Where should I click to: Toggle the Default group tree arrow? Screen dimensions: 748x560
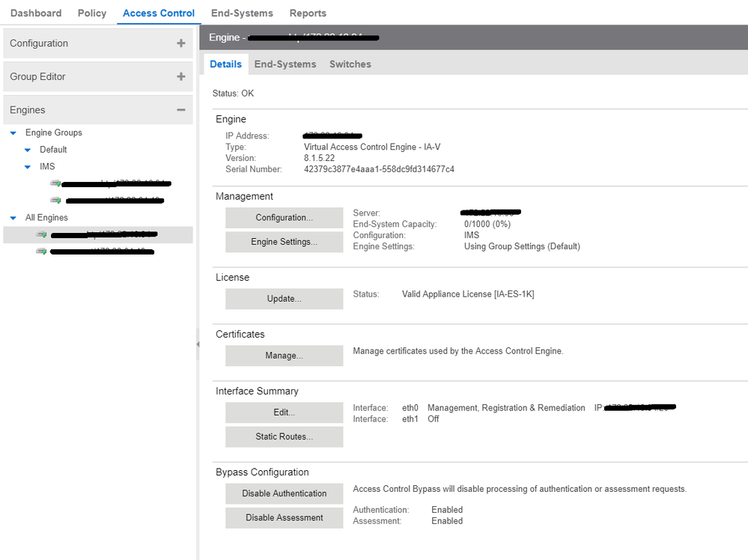tap(28, 150)
